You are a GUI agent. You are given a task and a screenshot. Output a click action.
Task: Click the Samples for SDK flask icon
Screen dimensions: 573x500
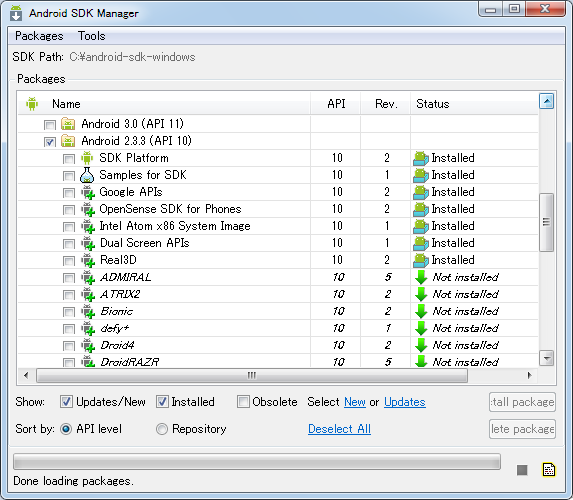(x=87, y=175)
